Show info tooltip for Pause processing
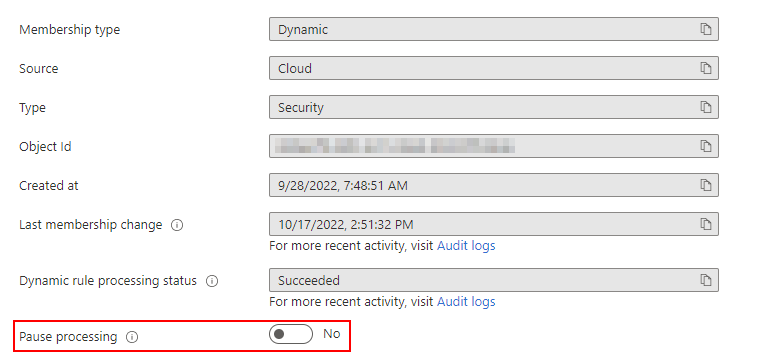 (132, 337)
